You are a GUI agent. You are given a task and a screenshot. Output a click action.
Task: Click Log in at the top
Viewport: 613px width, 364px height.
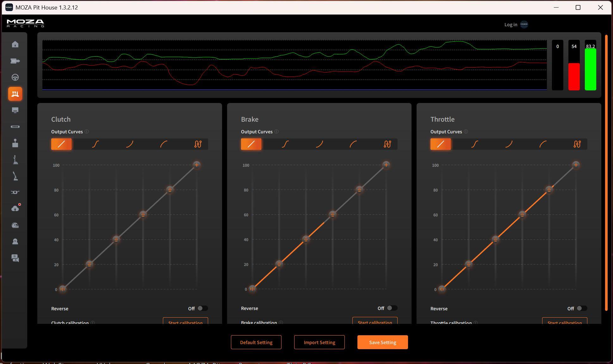pos(511,25)
